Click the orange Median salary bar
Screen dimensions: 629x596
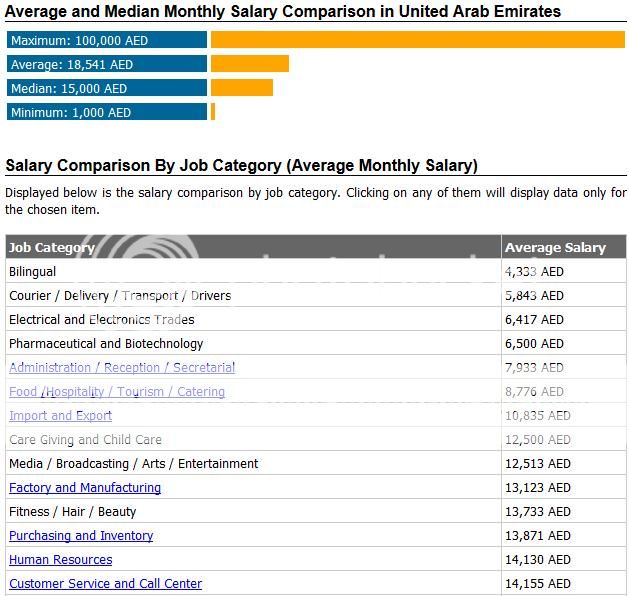(241, 88)
